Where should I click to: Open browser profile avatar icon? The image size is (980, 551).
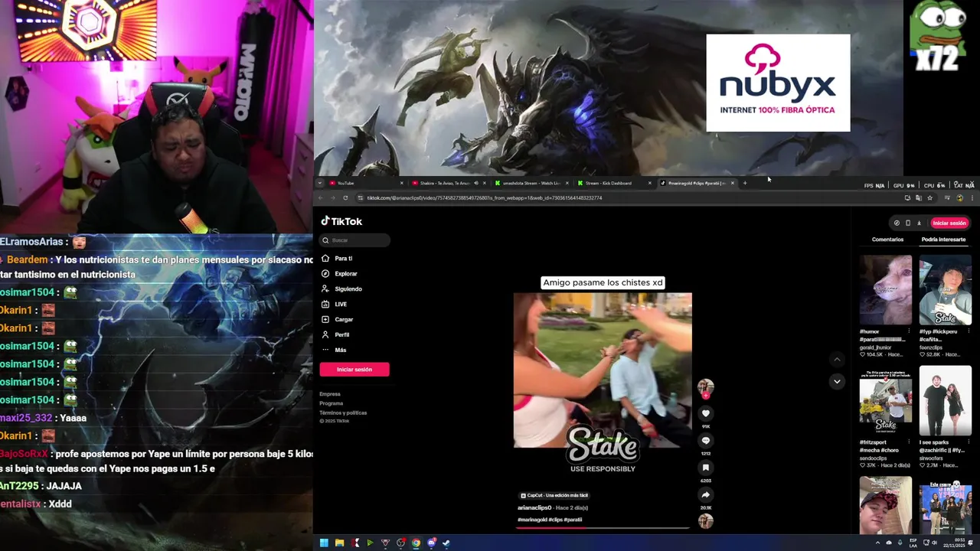pyautogui.click(x=960, y=198)
